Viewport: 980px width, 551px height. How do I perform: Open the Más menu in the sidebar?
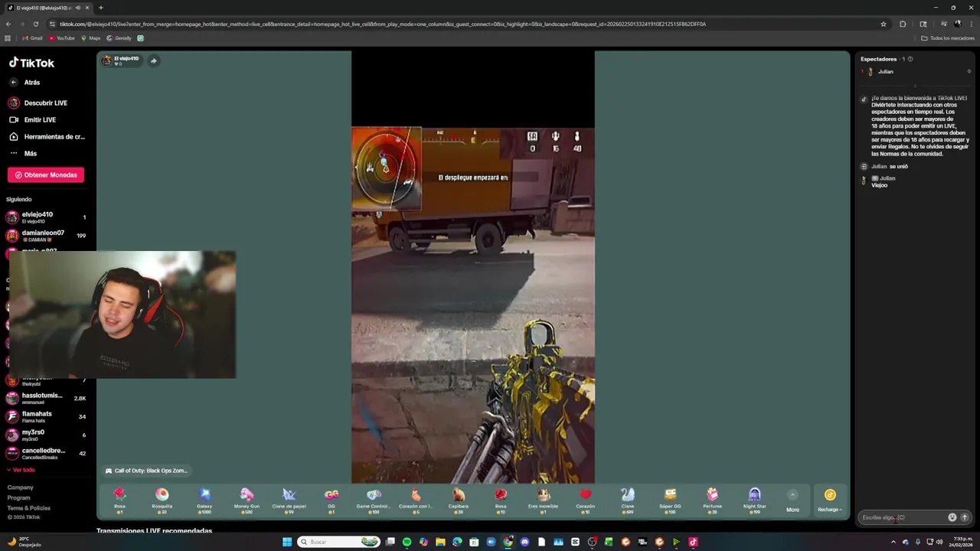pos(23,153)
